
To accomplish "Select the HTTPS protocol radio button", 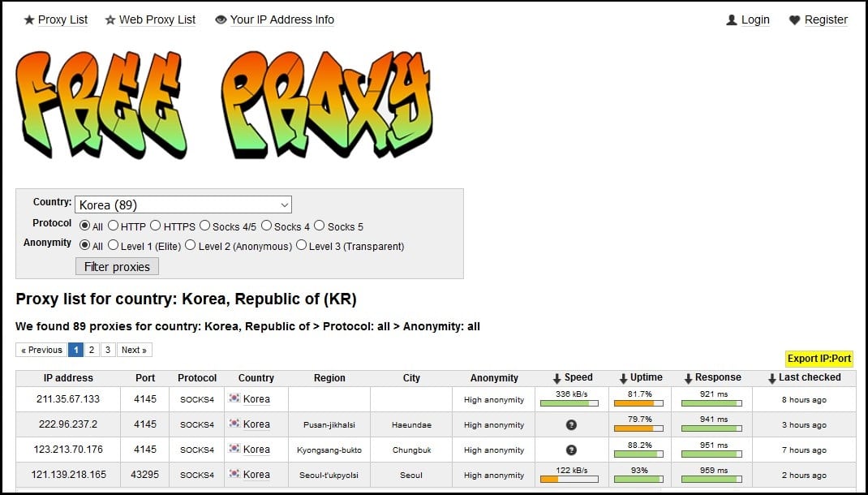I will click(156, 226).
